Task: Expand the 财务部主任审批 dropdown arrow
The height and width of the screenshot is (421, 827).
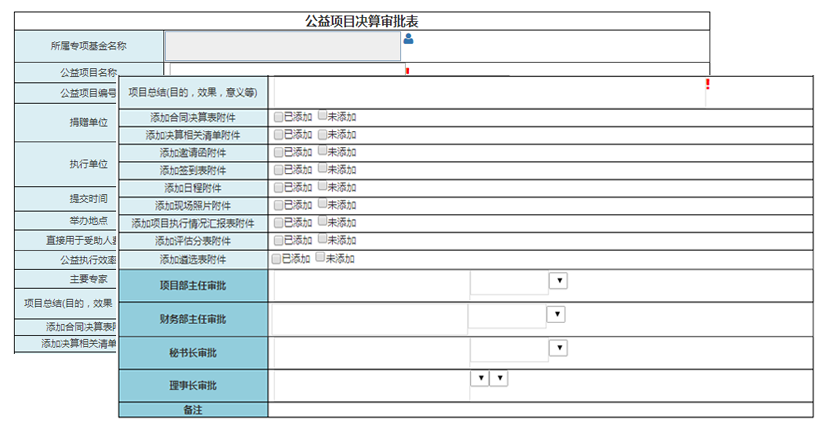Action: click(556, 315)
